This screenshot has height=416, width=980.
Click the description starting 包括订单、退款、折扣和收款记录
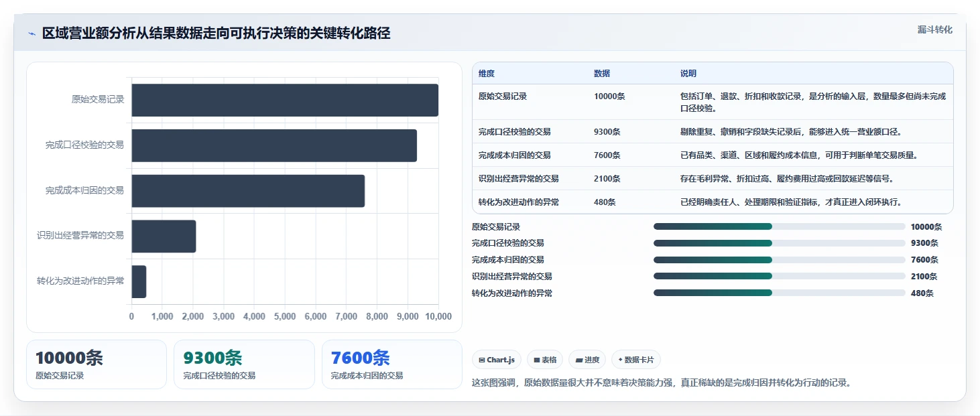click(813, 102)
